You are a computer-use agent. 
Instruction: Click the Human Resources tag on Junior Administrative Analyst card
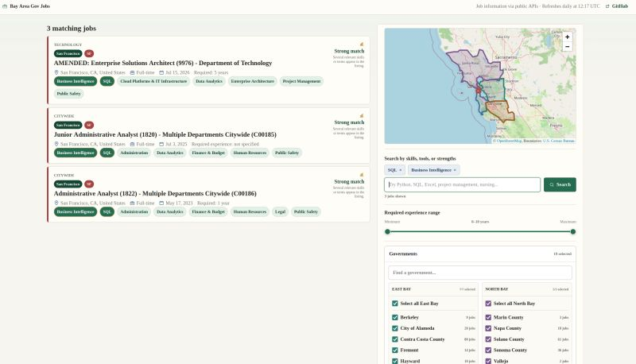click(x=250, y=153)
